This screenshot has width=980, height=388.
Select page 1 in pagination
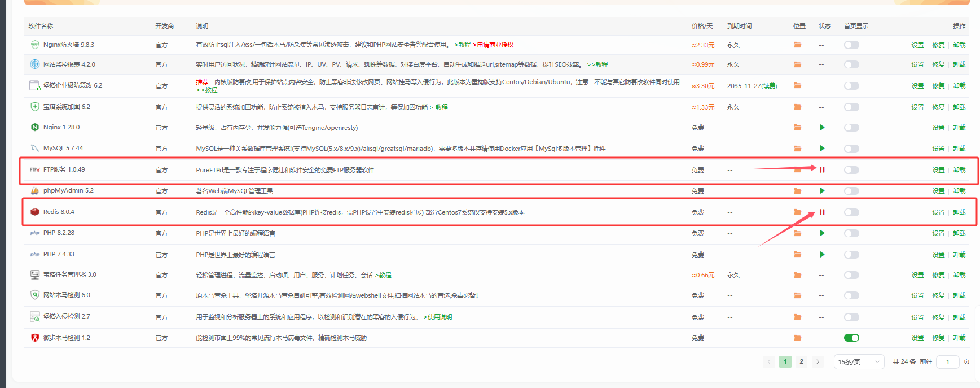(x=785, y=361)
